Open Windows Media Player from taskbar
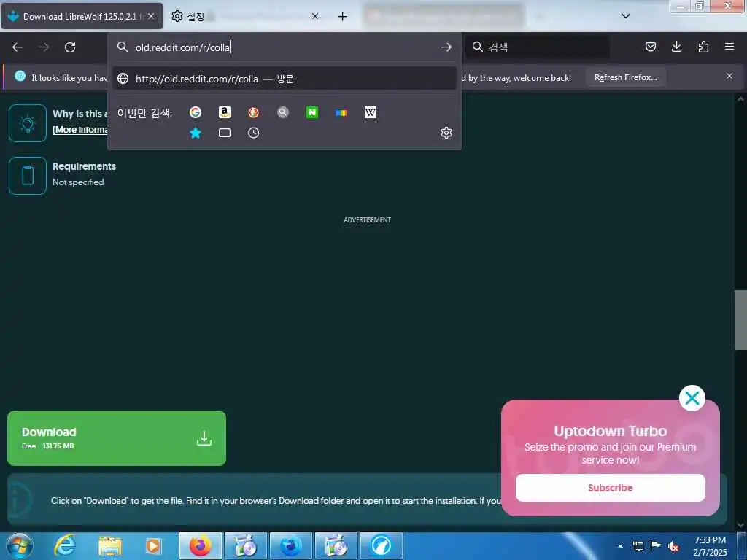747x560 pixels. (154, 545)
